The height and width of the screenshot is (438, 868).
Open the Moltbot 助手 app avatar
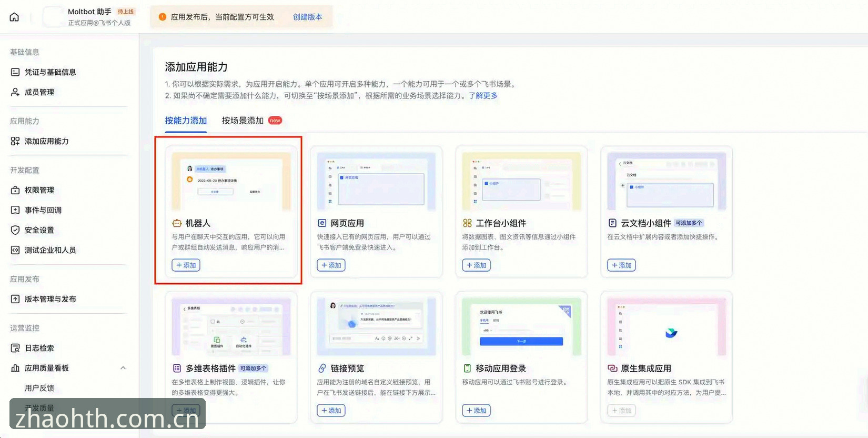[x=53, y=17]
